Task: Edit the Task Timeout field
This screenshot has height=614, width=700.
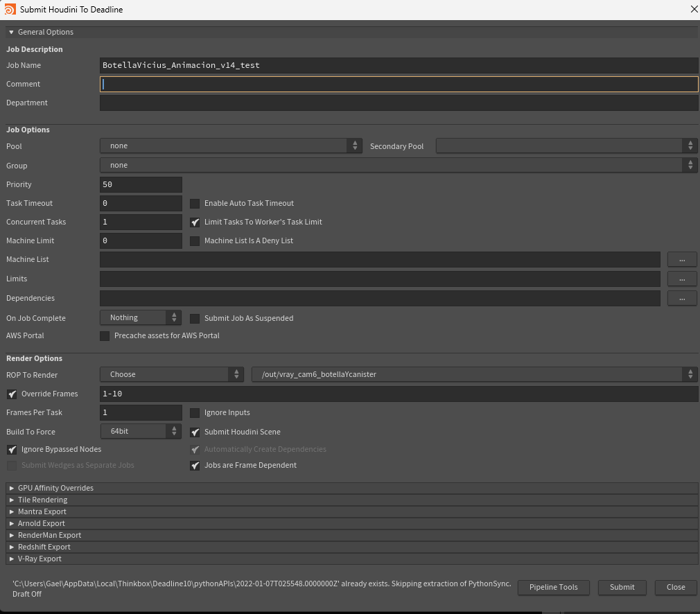Action: 141,203
